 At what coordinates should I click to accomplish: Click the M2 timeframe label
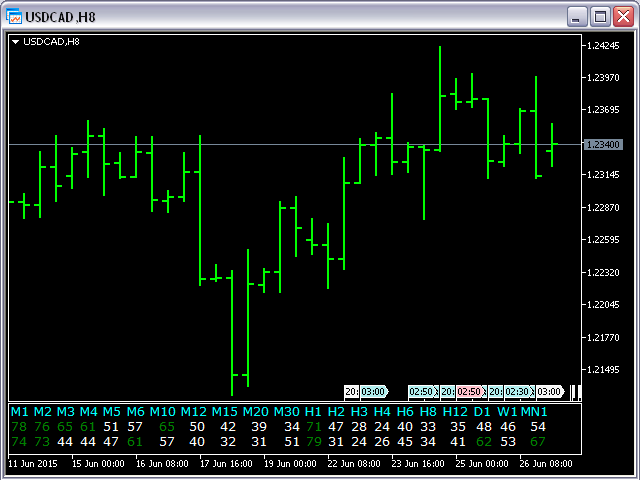[43, 411]
